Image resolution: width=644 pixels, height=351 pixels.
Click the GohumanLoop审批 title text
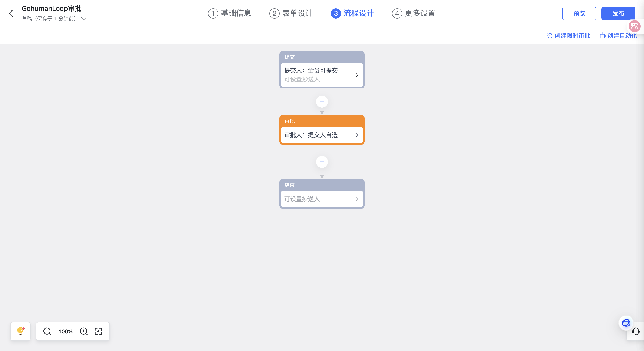click(52, 9)
